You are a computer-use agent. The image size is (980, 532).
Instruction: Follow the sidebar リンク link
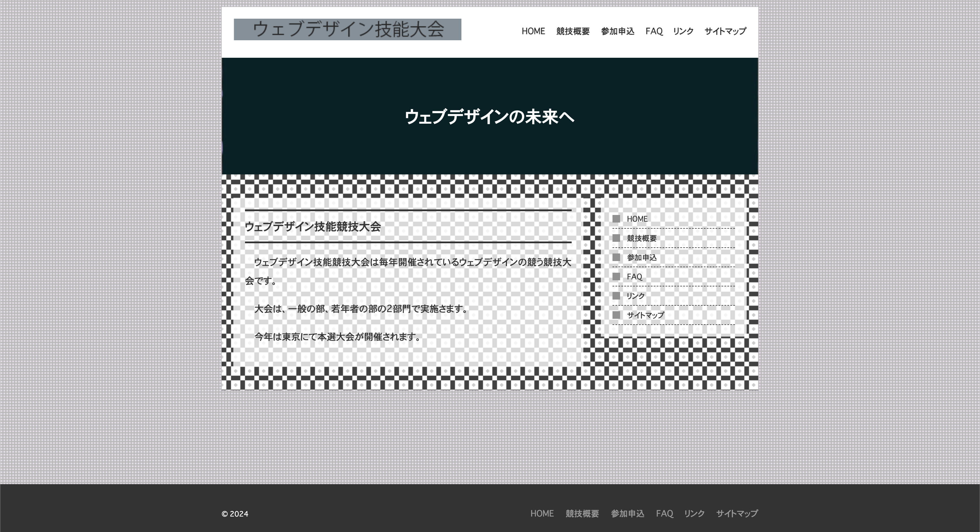tap(636, 296)
